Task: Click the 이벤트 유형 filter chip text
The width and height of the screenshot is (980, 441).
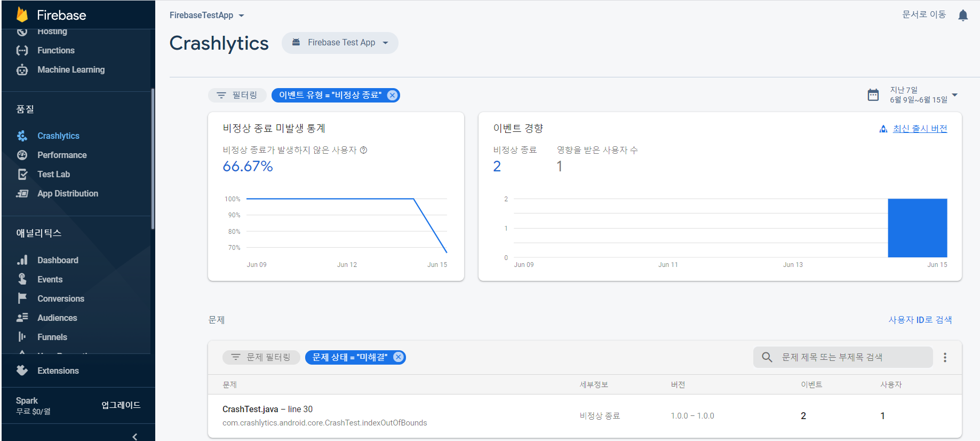Action: pyautogui.click(x=330, y=95)
